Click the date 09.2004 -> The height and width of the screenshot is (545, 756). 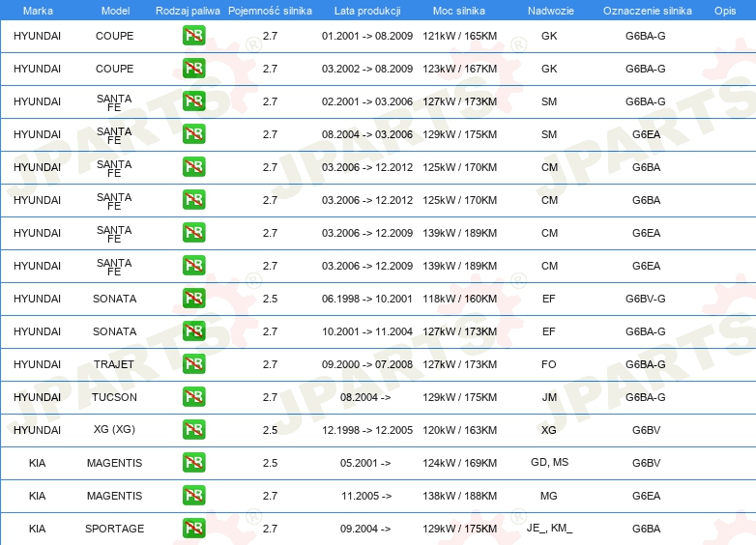pos(365,529)
